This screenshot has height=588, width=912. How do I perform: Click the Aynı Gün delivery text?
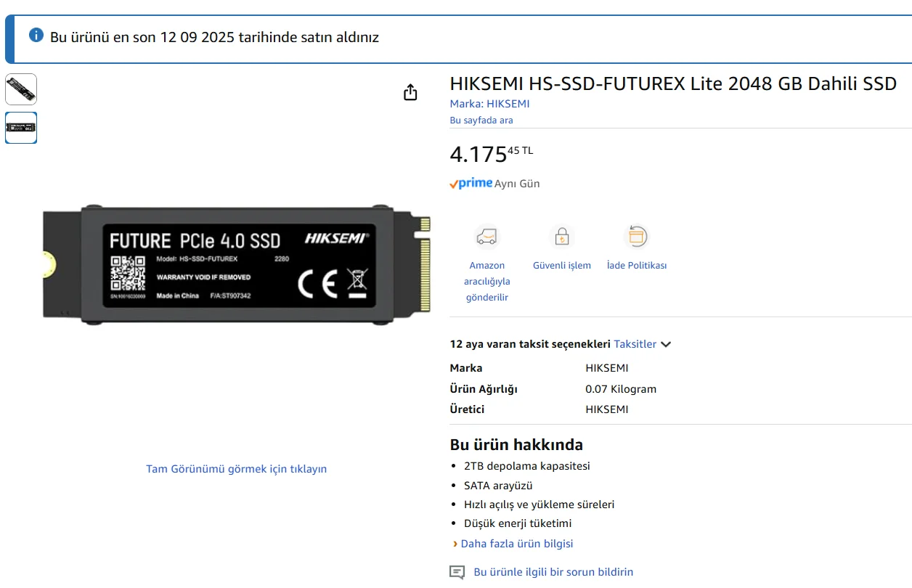(x=517, y=184)
